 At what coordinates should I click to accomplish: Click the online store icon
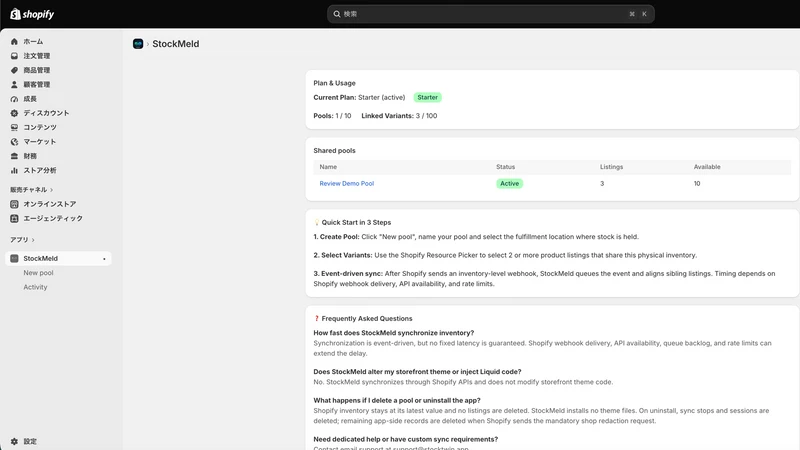(x=14, y=204)
